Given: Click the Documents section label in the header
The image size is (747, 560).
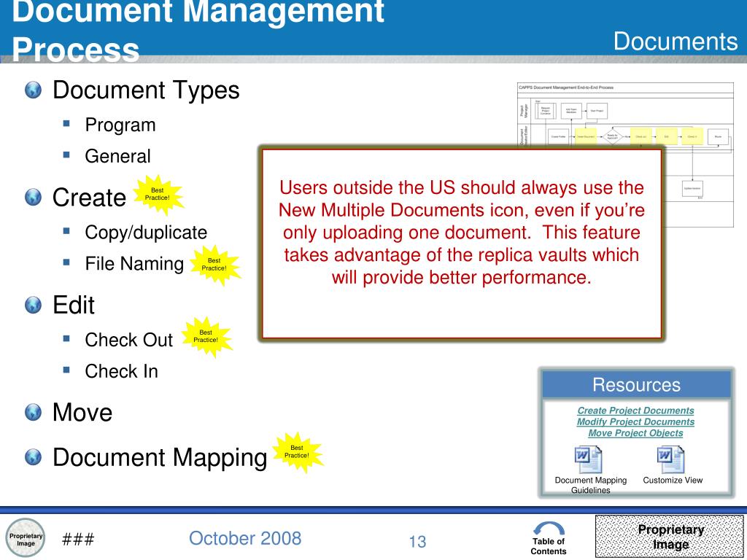Looking at the screenshot, I should pyautogui.click(x=676, y=42).
